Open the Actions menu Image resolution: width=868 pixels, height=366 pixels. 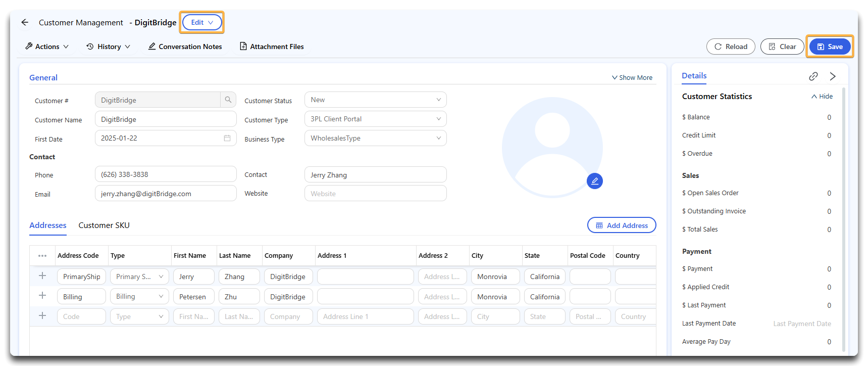(47, 47)
